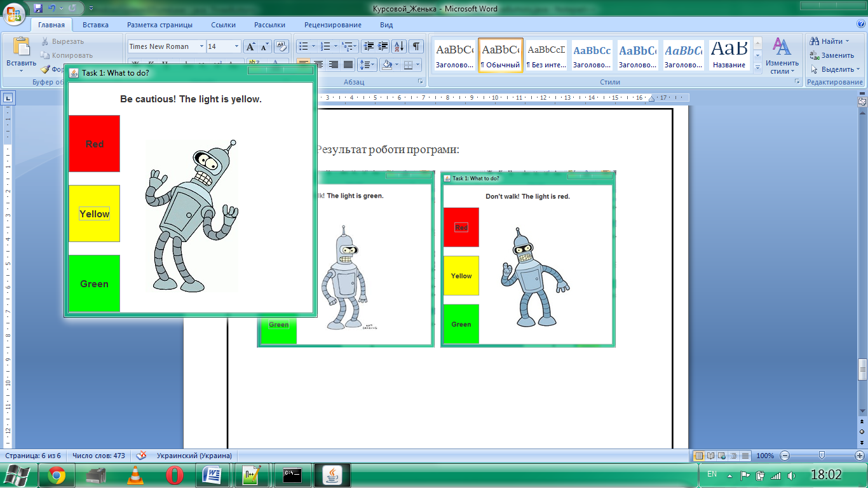868x488 pixels.
Task: Apply the Название style
Action: pyautogui.click(x=729, y=55)
